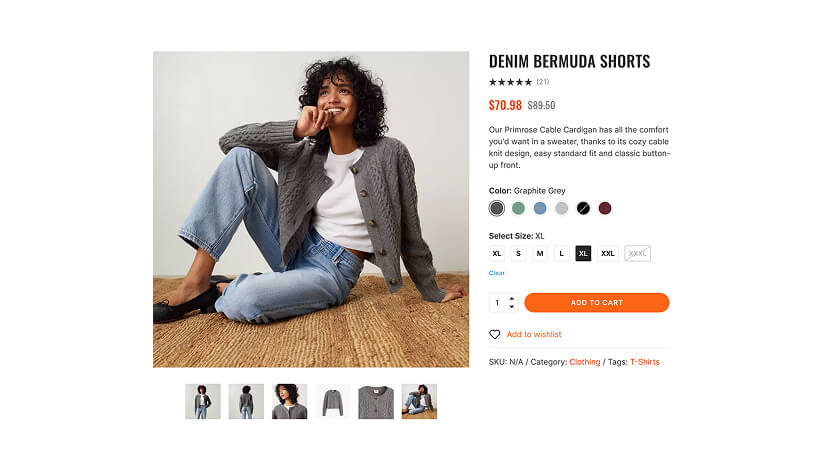Select the green color swatch

[x=518, y=208]
